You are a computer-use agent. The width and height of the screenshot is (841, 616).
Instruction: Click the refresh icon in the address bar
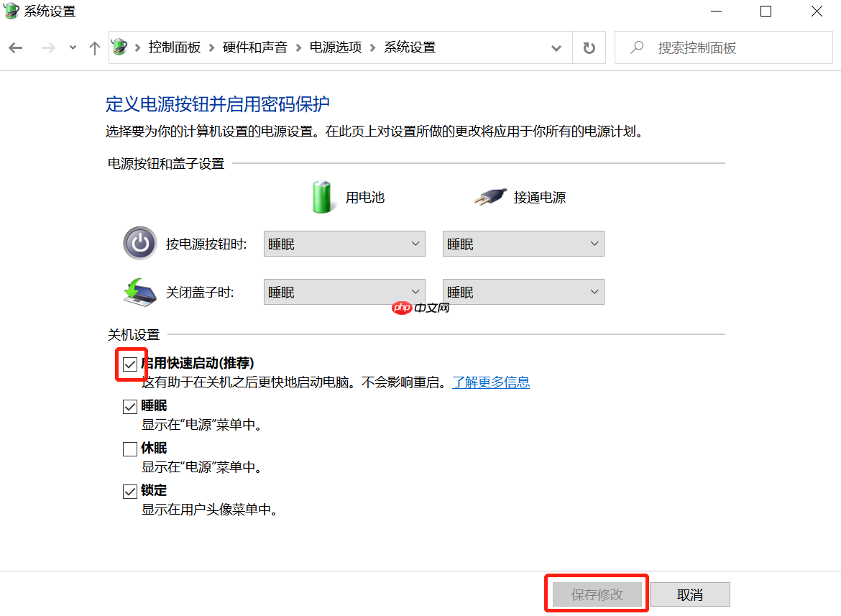click(x=589, y=47)
